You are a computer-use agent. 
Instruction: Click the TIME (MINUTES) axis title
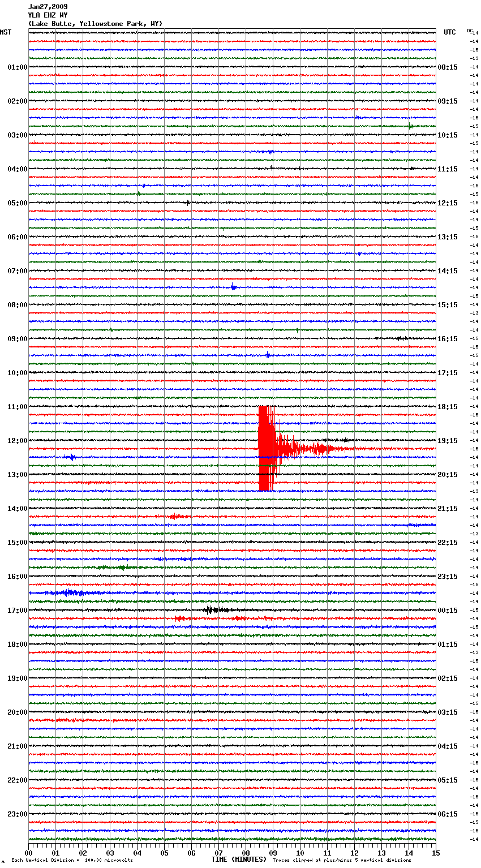[239, 860]
